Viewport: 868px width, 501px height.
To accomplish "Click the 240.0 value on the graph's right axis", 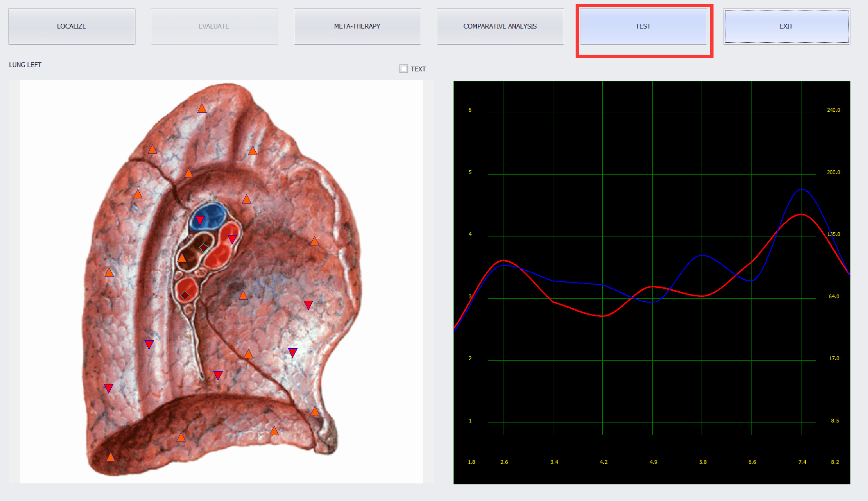I will click(833, 110).
